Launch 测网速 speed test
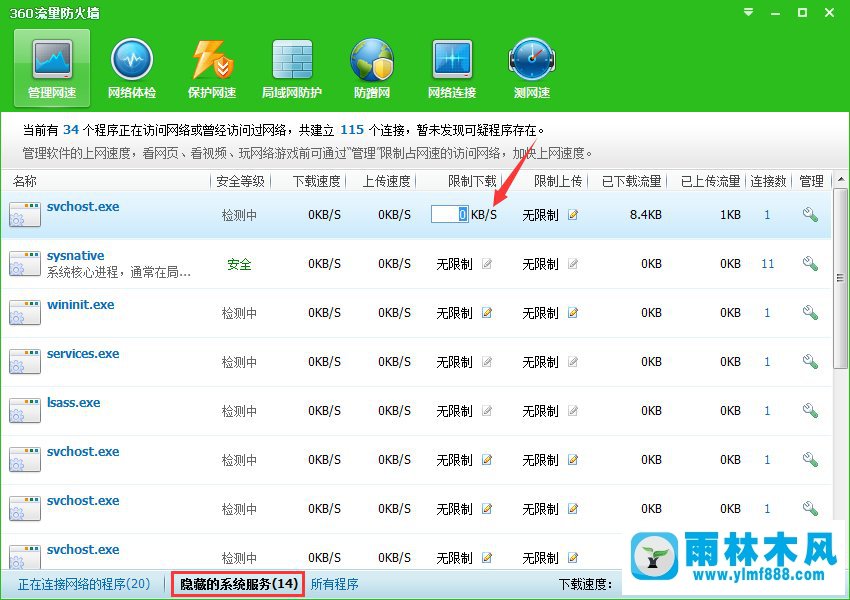Screen dimensions: 850x600 (532, 68)
